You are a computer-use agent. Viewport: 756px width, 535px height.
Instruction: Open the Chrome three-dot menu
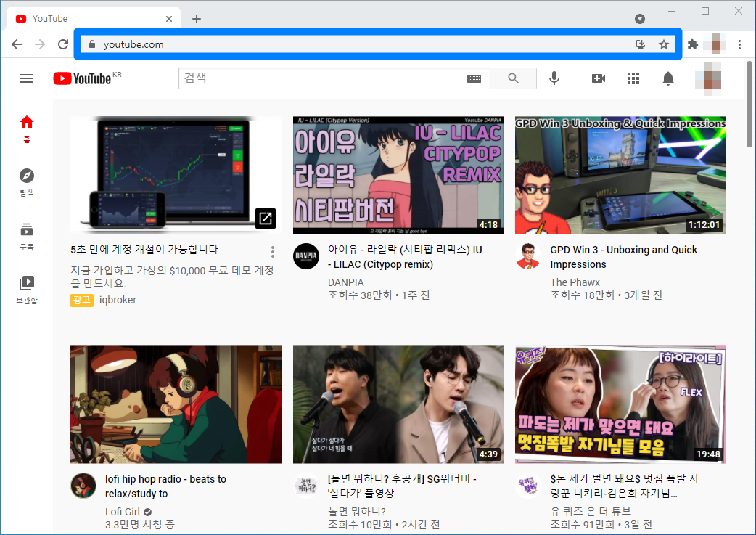coord(739,44)
